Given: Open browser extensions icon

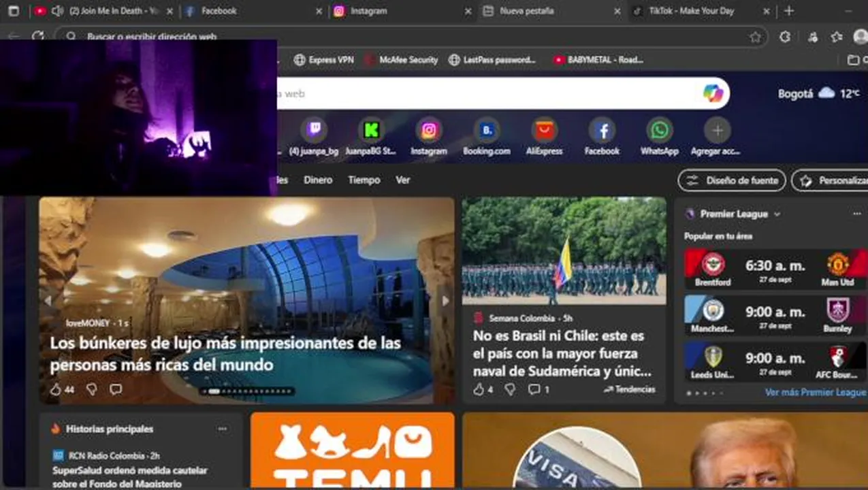Looking at the screenshot, I should 785,37.
